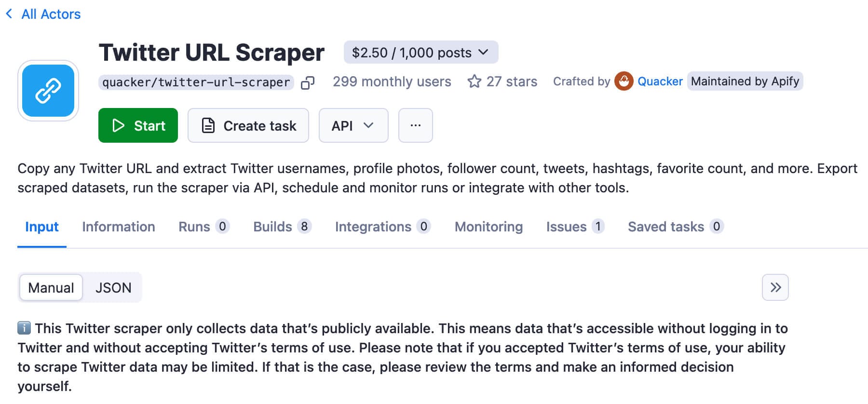Open the API dropdown
Image resolution: width=868 pixels, height=404 pixels.
click(x=353, y=125)
